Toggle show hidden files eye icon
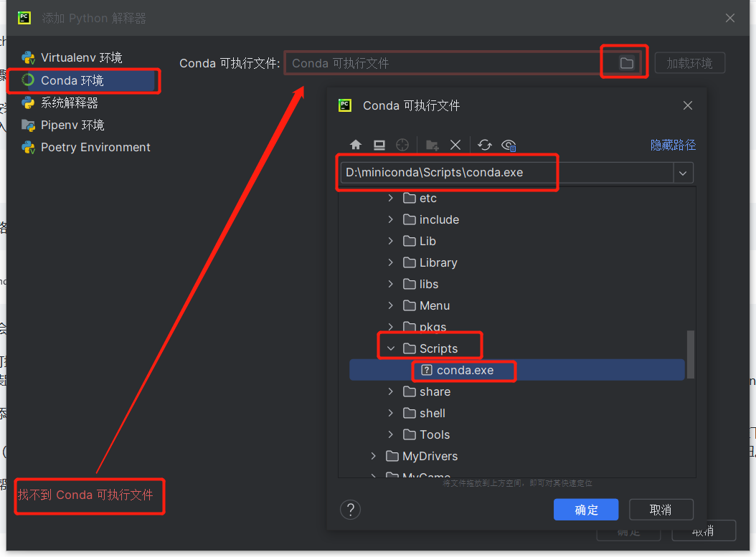The image size is (756, 557). pos(509,145)
